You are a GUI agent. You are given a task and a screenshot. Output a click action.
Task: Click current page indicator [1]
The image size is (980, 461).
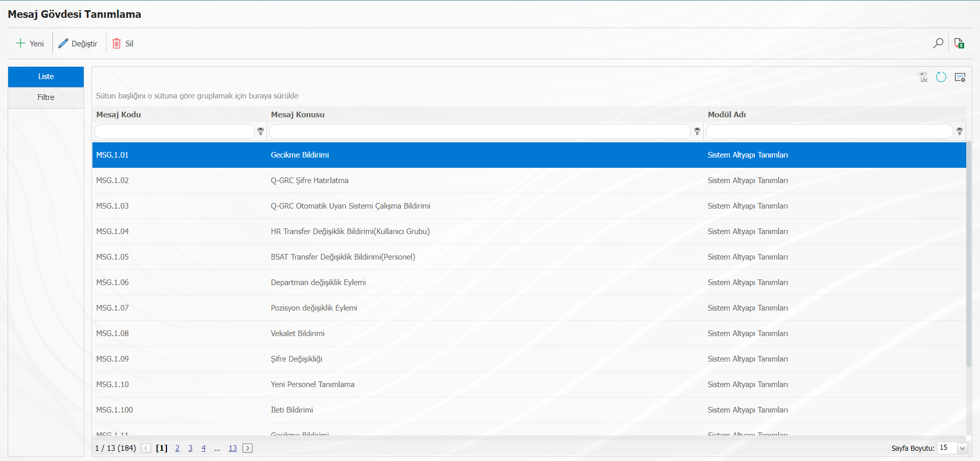tap(162, 448)
